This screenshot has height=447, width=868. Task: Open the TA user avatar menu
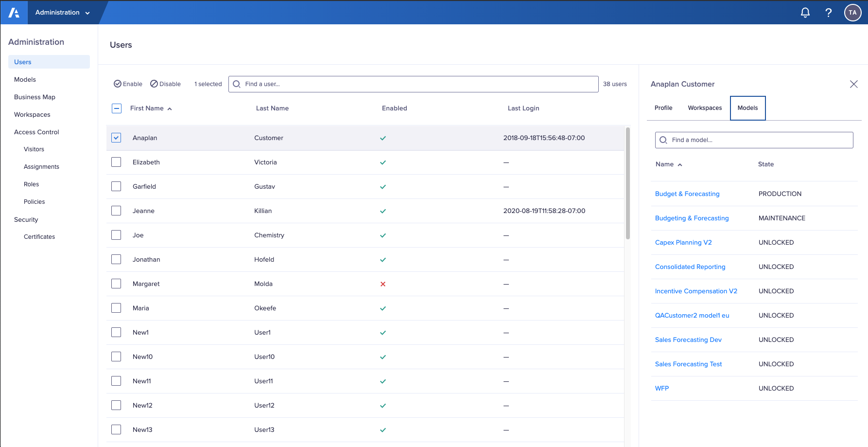coord(853,13)
